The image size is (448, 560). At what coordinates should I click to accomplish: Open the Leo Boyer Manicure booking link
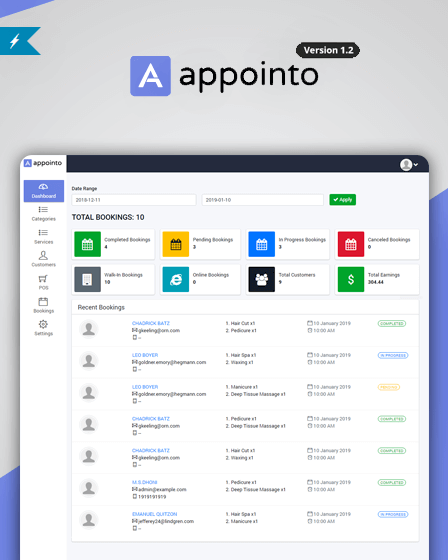click(x=145, y=387)
